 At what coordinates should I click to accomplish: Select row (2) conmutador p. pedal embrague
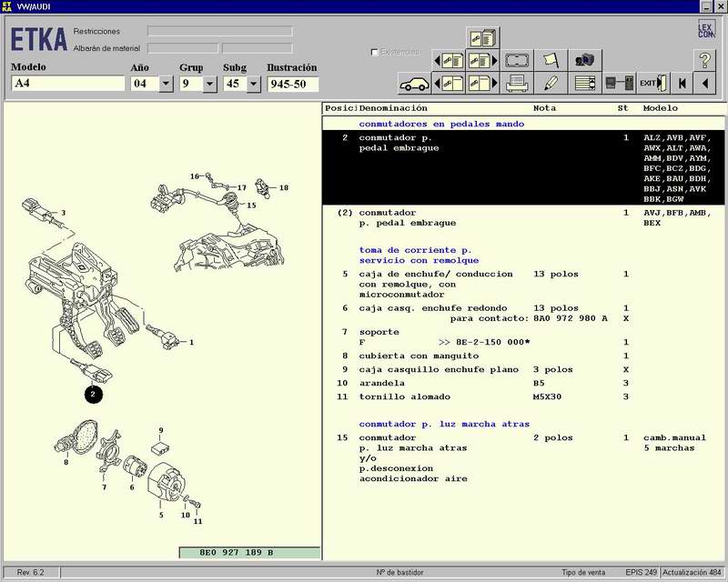click(523, 217)
